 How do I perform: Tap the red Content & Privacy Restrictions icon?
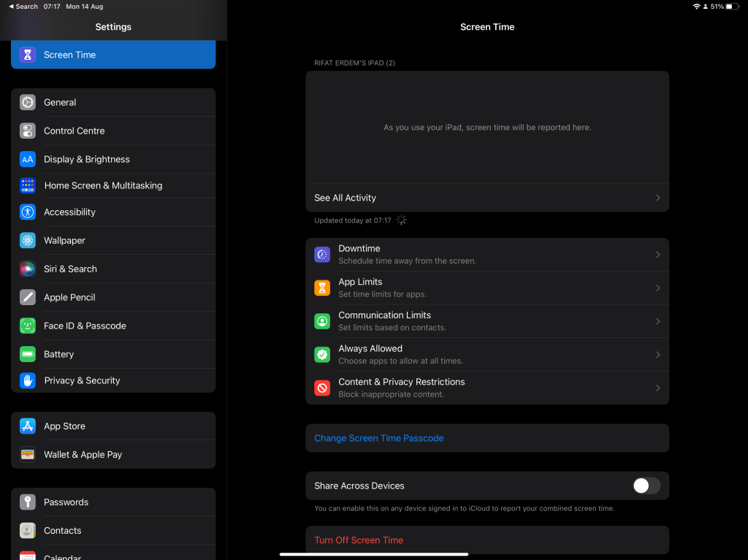click(x=322, y=388)
